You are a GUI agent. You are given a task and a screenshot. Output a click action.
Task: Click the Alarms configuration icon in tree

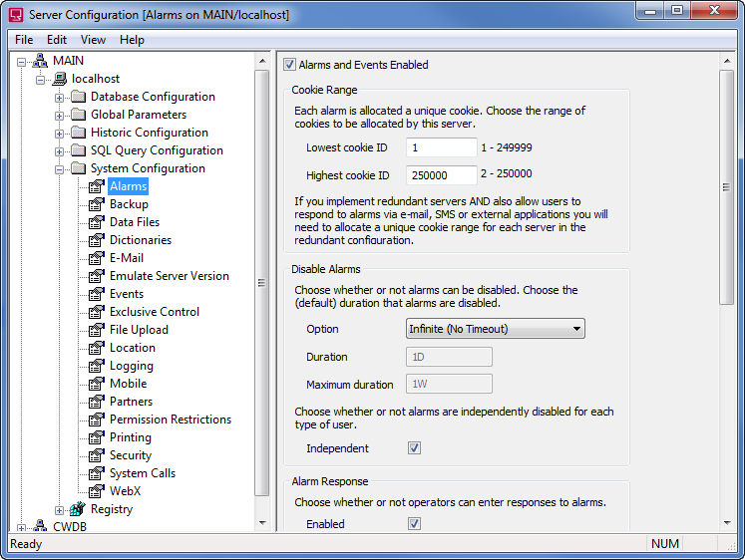[97, 186]
